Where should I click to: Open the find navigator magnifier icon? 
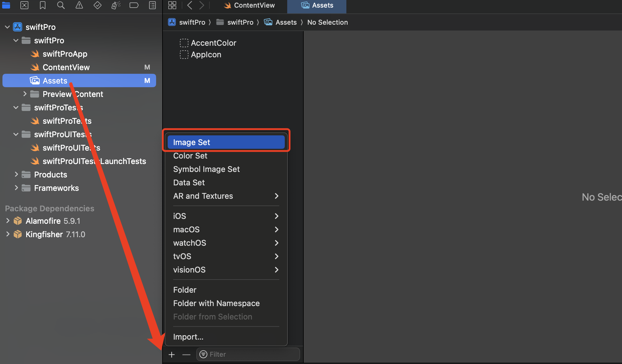(61, 5)
